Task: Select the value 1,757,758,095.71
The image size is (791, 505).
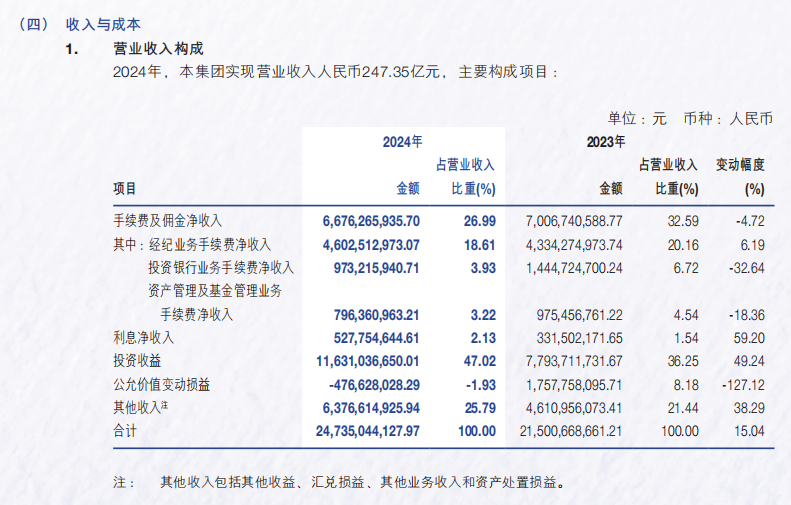Action: coord(574,385)
